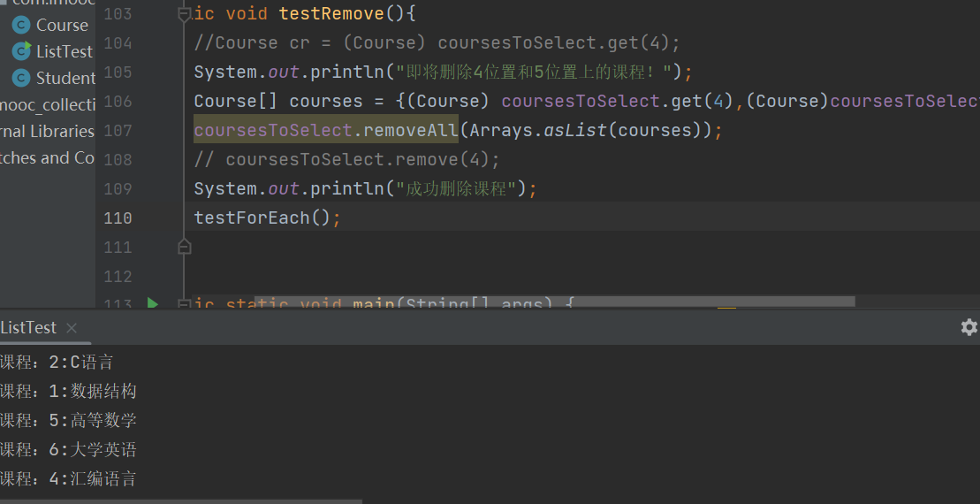This screenshot has width=980, height=504.
Task: Click the Course class icon in project tree
Action: click(x=21, y=25)
